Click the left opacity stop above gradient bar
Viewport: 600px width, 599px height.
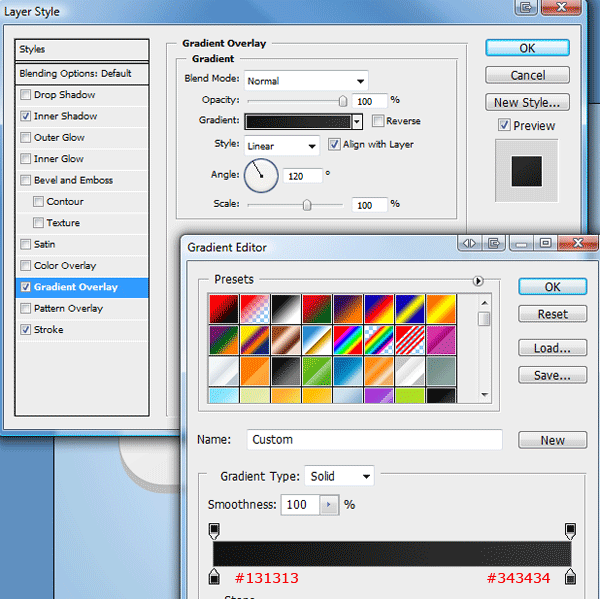(214, 531)
